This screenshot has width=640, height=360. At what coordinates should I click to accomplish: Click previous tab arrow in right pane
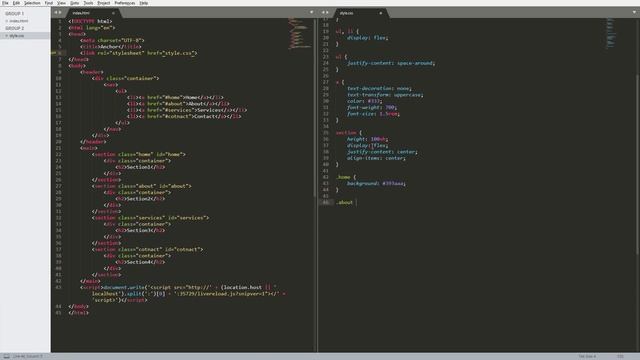(323, 12)
